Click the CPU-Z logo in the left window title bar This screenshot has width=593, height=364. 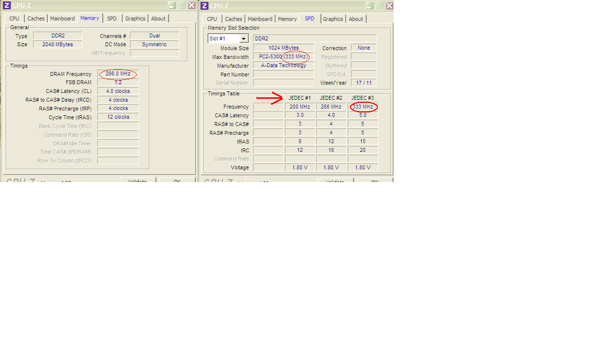[x=7, y=5]
